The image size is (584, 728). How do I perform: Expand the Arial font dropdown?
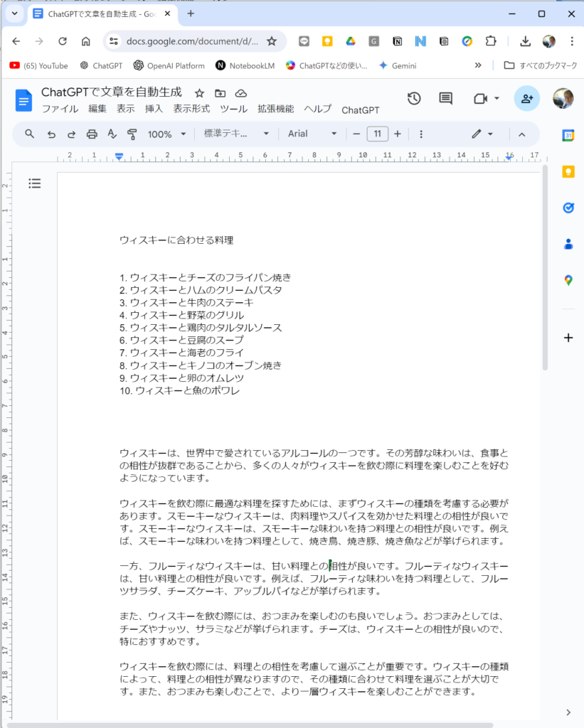312,134
